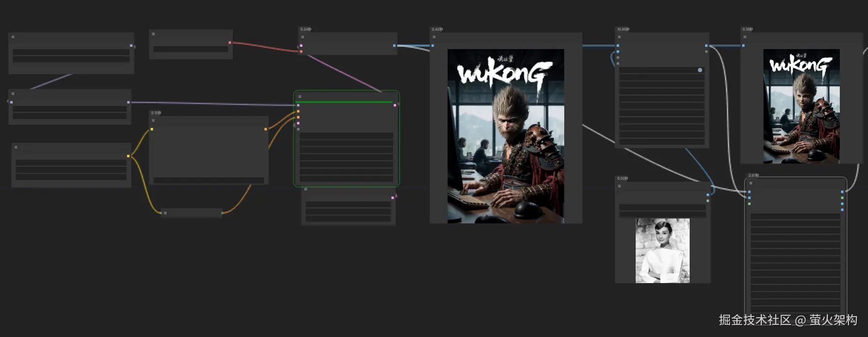Collapse the node just below the green-outlined node
The height and width of the screenshot is (337, 868).
(x=306, y=189)
